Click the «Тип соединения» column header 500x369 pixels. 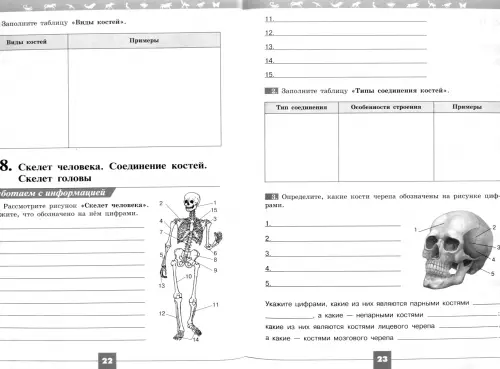coord(301,108)
